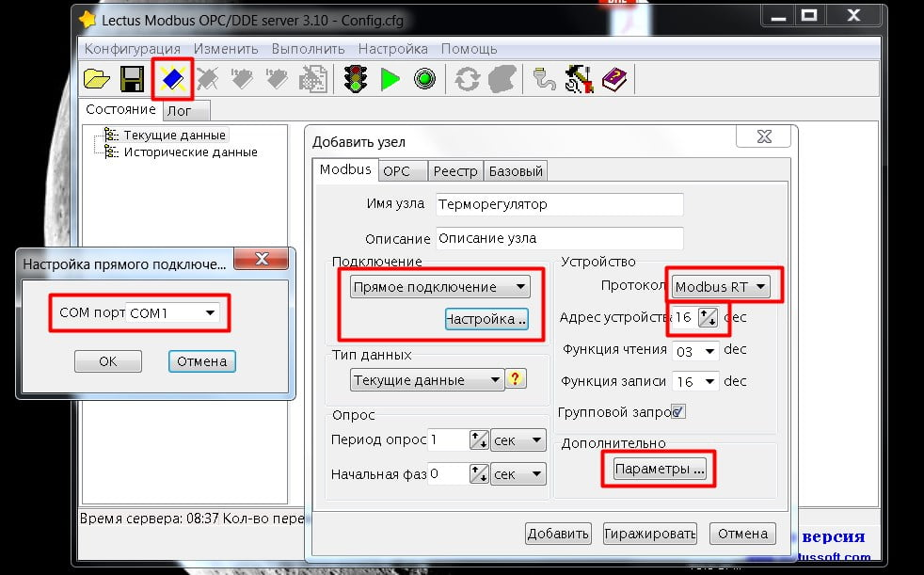Switch to the Состояние tab

[120, 109]
